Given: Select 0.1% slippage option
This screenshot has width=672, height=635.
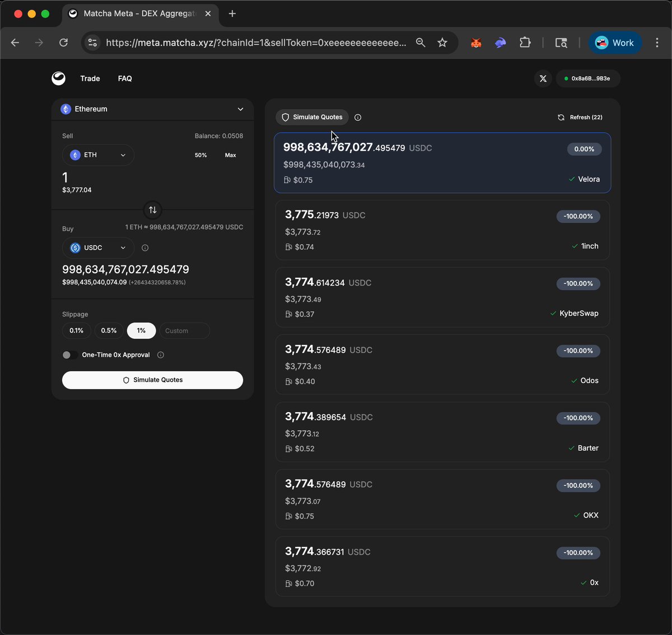Looking at the screenshot, I should pos(77,330).
